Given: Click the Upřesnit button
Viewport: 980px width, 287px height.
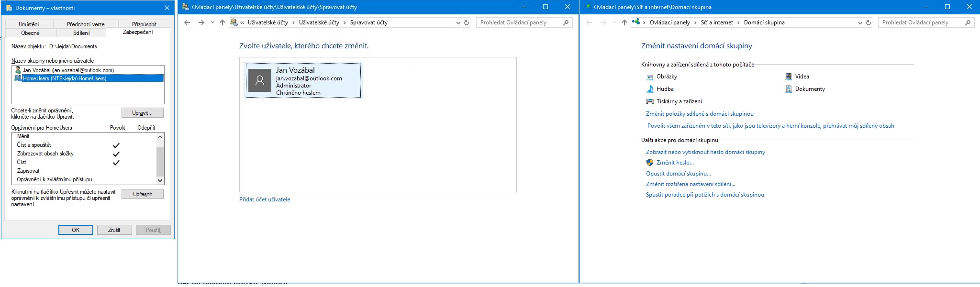Looking at the screenshot, I should coord(142,194).
